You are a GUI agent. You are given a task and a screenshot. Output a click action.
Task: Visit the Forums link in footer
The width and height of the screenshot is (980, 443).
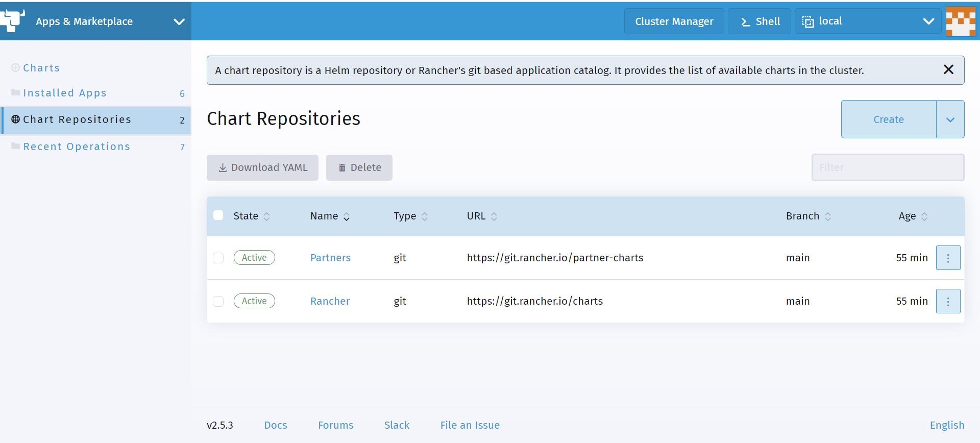tap(336, 425)
